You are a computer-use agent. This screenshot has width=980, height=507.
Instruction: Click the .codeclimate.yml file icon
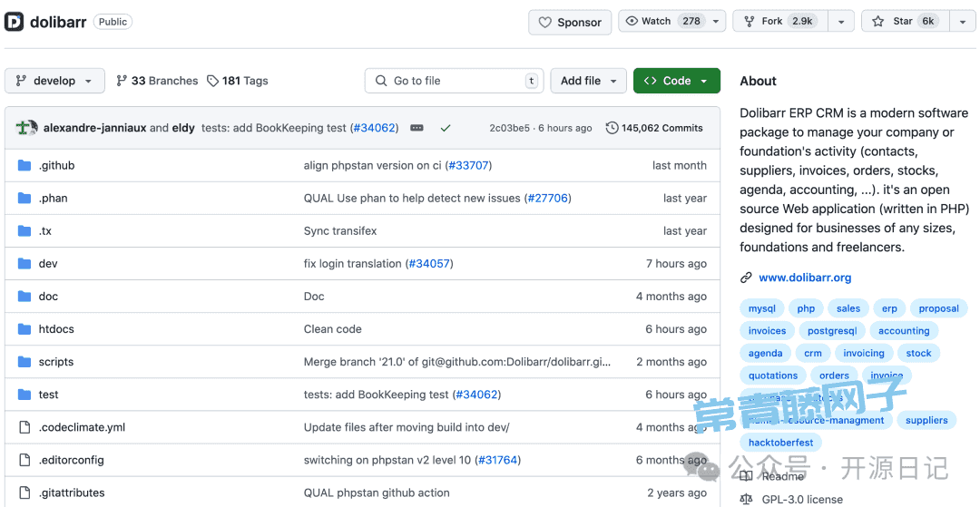[x=24, y=427]
